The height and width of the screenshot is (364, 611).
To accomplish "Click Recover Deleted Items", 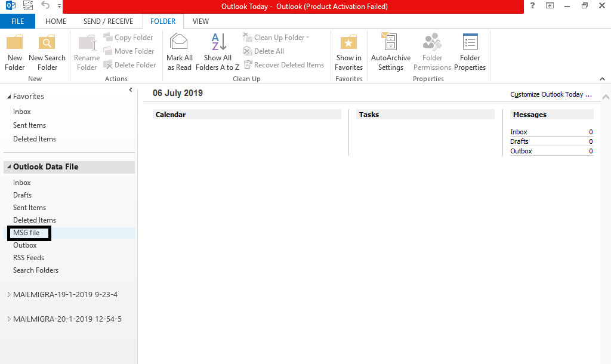I will point(283,64).
